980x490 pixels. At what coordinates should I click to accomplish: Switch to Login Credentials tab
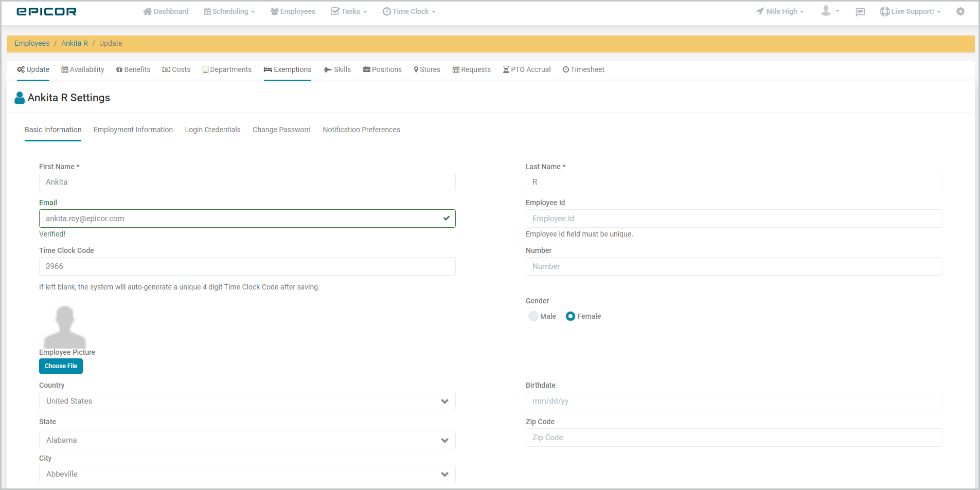coord(212,130)
